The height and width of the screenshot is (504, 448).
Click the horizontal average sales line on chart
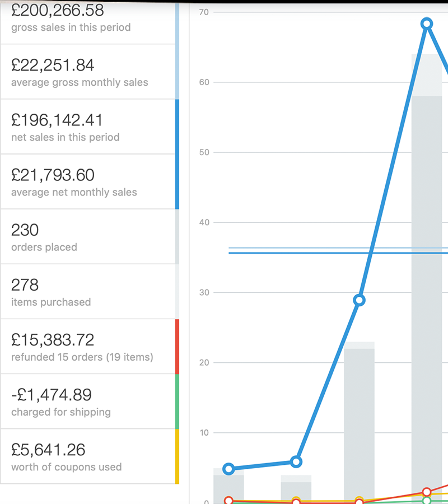(x=308, y=253)
